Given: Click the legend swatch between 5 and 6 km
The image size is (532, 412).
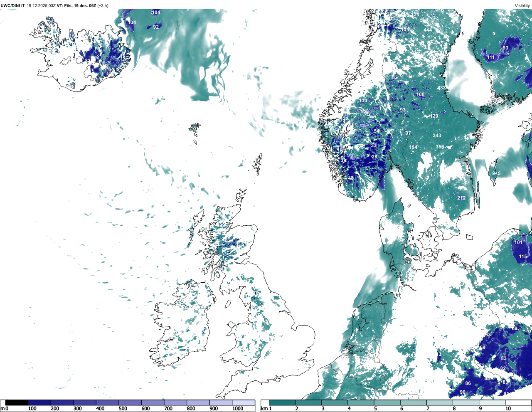Looking at the screenshot, I should point(387,403).
